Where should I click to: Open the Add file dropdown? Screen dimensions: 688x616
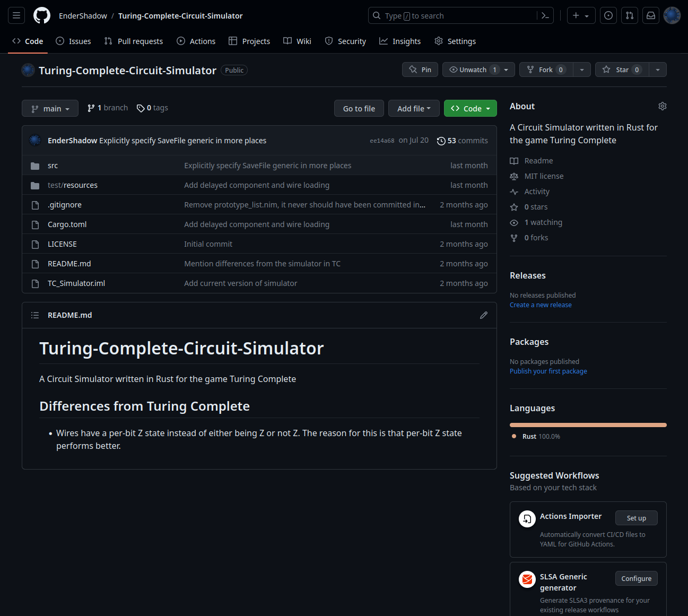pyautogui.click(x=414, y=108)
